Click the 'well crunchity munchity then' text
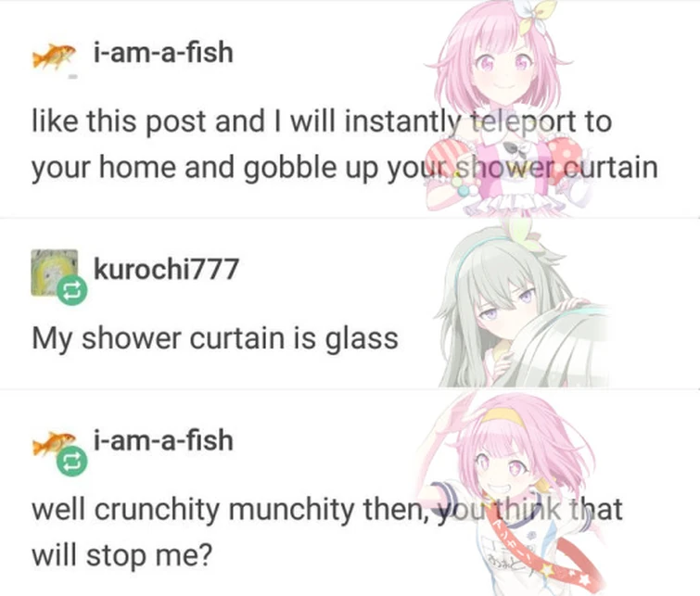Image resolution: width=700 pixels, height=596 pixels. pos(230,510)
